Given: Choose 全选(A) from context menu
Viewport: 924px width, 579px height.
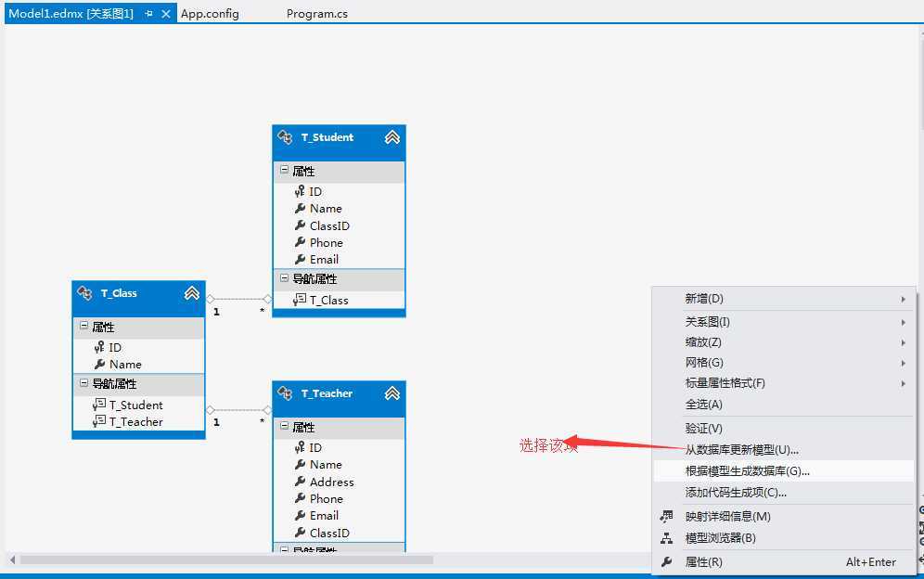Looking at the screenshot, I should click(x=784, y=405).
